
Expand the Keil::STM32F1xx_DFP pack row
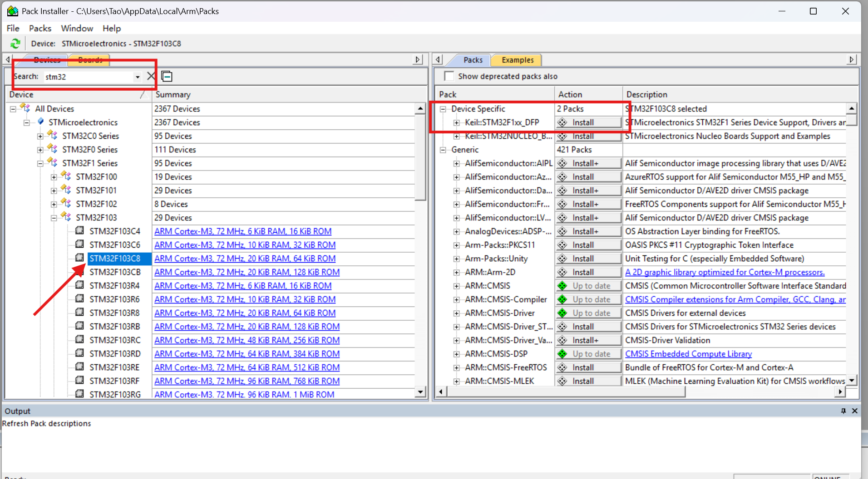[x=456, y=122]
